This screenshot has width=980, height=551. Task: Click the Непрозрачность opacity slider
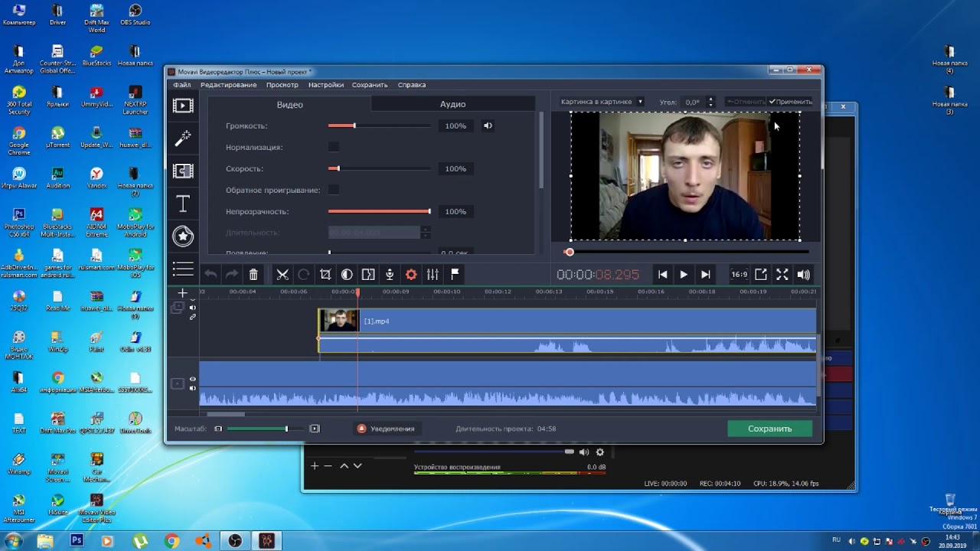tap(379, 211)
